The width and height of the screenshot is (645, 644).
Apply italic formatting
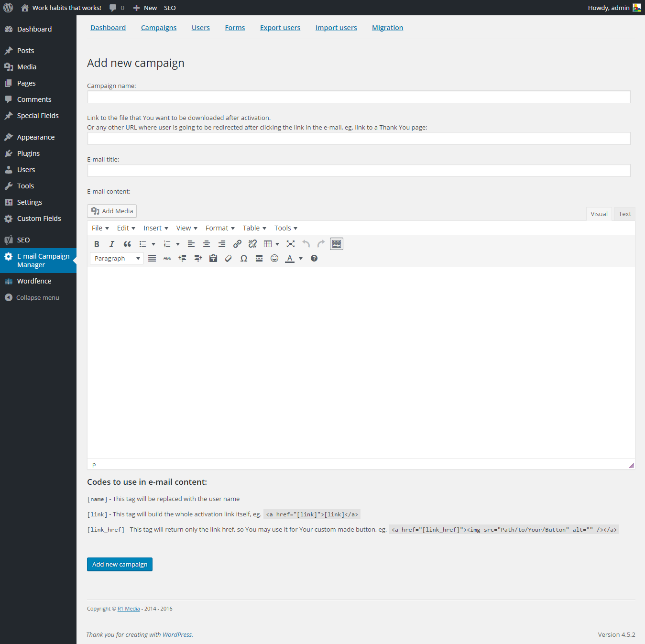coord(112,244)
